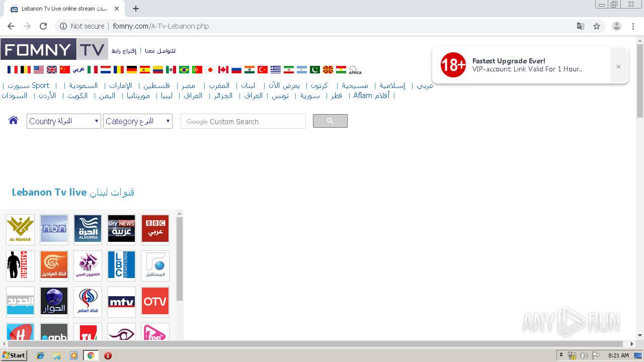The width and height of the screenshot is (644, 362).
Task: Open the فلسطين link
Action: tap(157, 85)
